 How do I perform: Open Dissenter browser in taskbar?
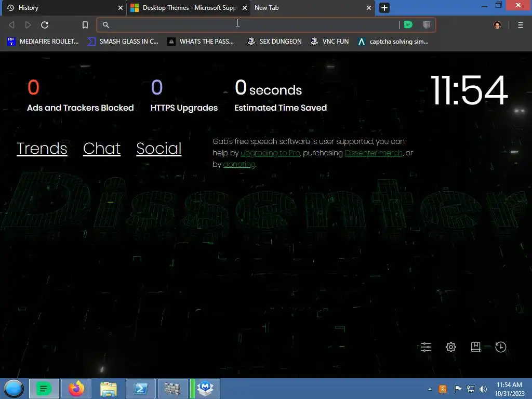tap(44, 389)
